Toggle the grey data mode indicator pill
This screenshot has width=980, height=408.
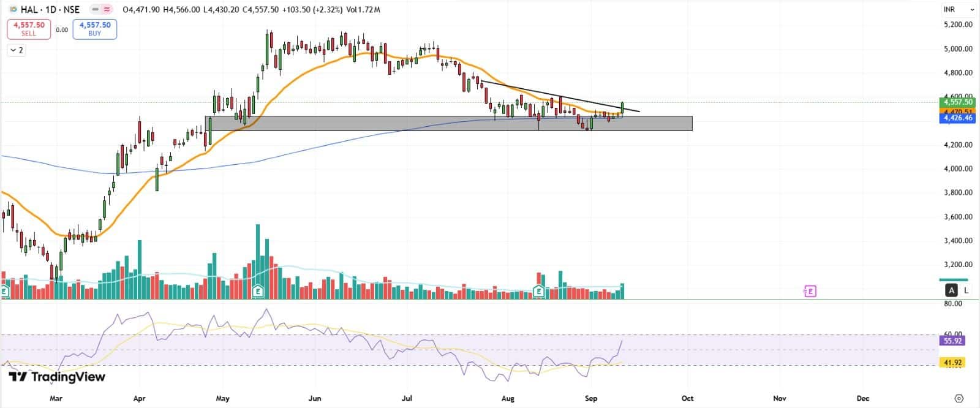click(x=95, y=10)
